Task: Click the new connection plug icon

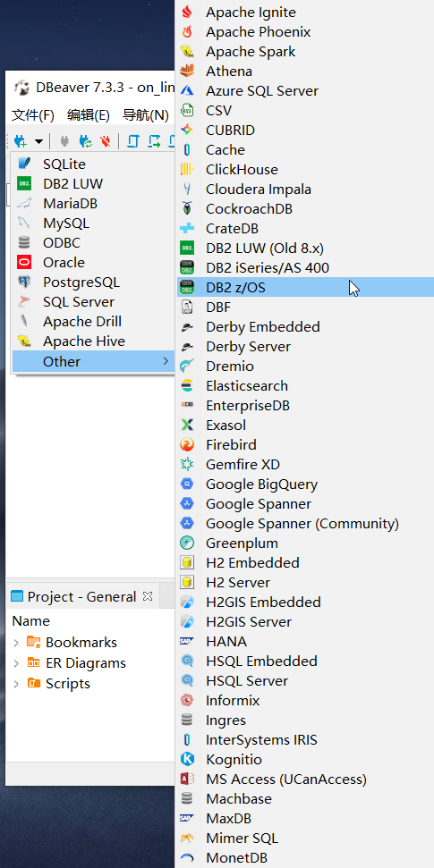Action: coord(21,141)
